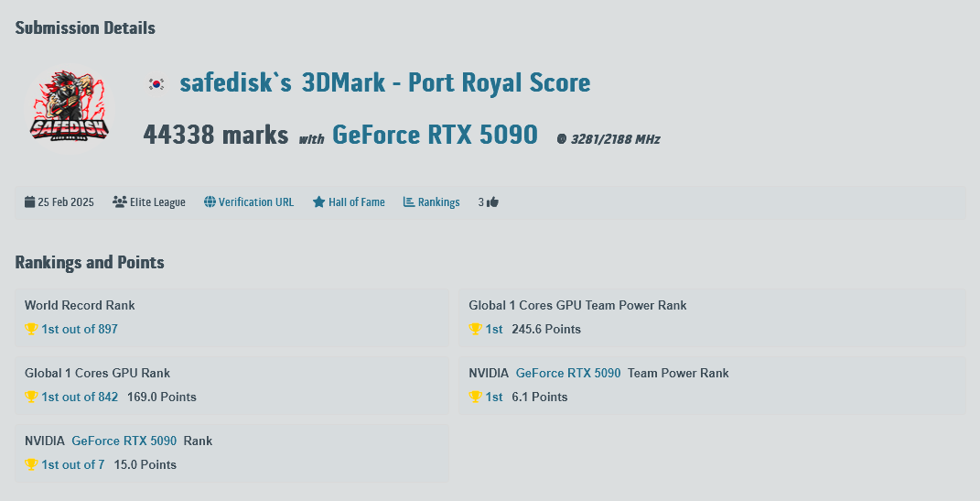
Task: Open the 1st out of 842 ranking link
Action: click(x=80, y=397)
